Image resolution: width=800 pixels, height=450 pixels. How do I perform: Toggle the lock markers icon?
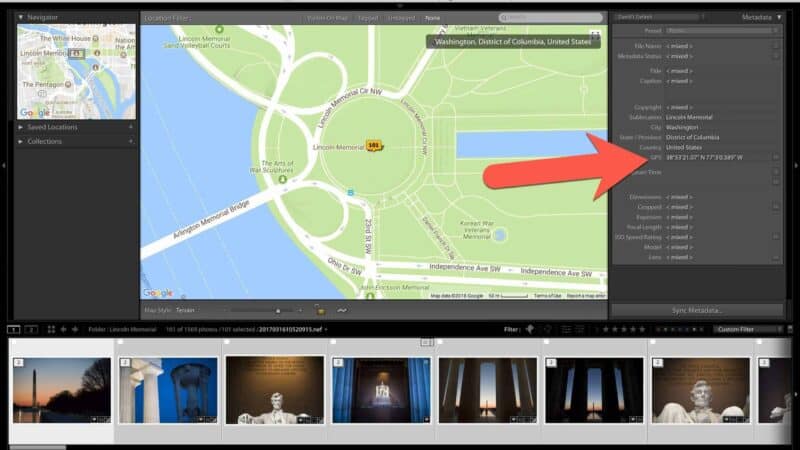click(x=320, y=310)
